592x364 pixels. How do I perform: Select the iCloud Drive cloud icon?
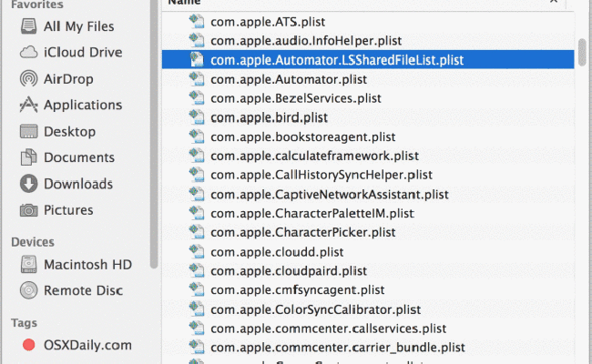coord(29,53)
